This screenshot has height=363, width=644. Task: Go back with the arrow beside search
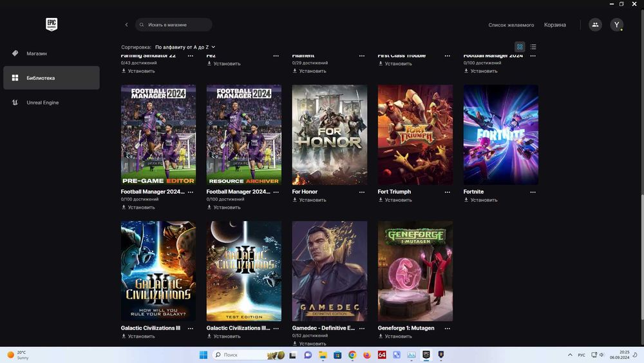pos(126,25)
